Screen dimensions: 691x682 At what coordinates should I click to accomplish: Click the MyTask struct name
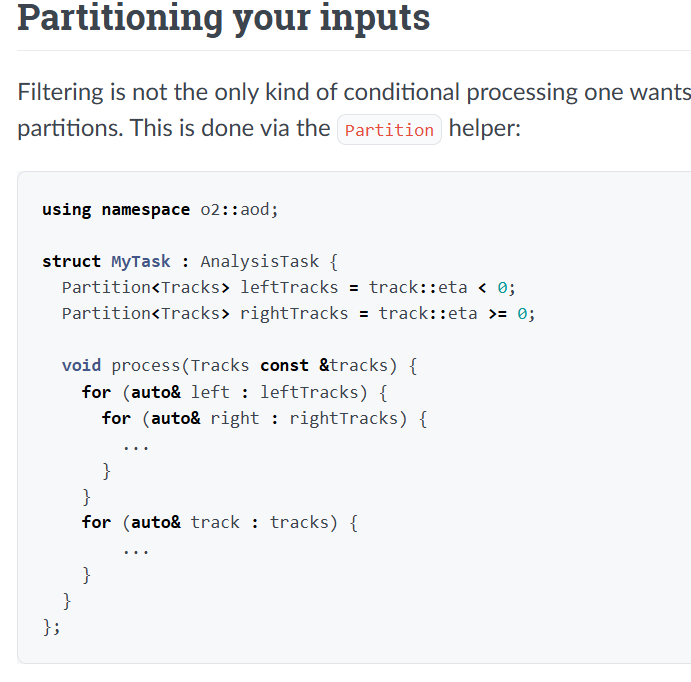pyautogui.click(x=141, y=262)
